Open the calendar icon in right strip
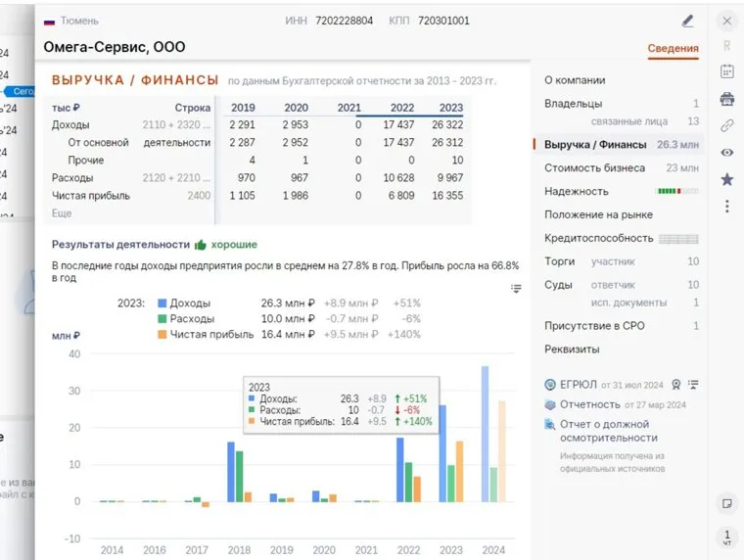Viewport: 744px width, 560px height. coord(726,71)
